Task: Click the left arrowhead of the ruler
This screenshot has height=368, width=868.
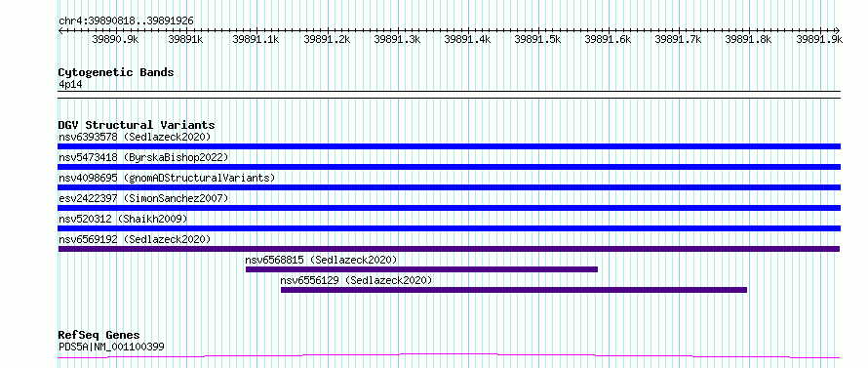Action: tap(60, 30)
